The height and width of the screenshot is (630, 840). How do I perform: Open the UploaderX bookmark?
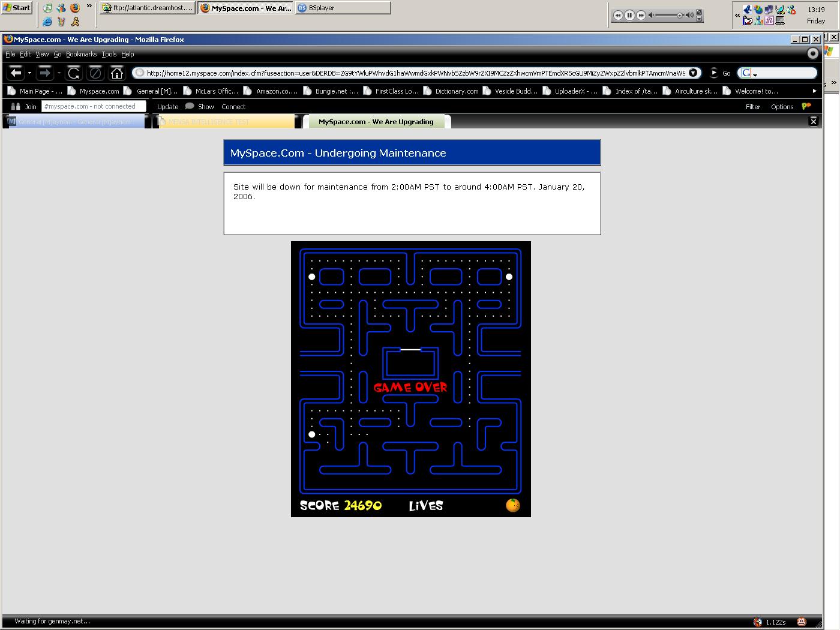pyautogui.click(x=570, y=91)
